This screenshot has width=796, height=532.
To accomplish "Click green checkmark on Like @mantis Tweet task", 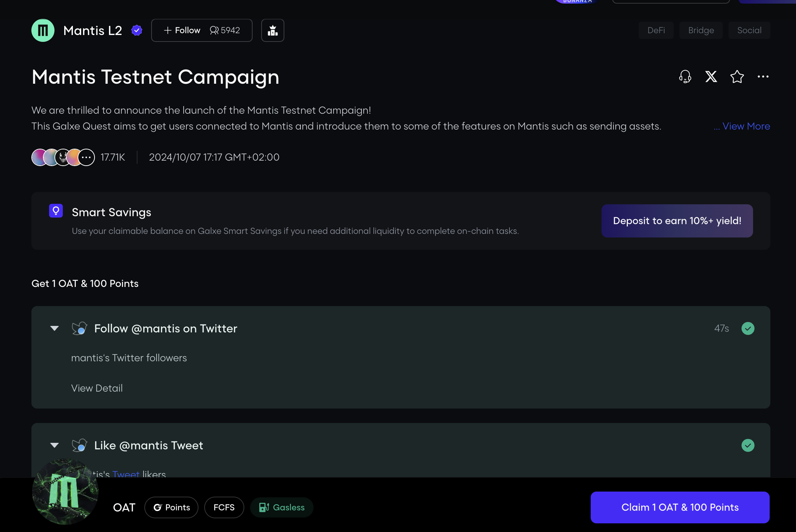I will coord(748,445).
